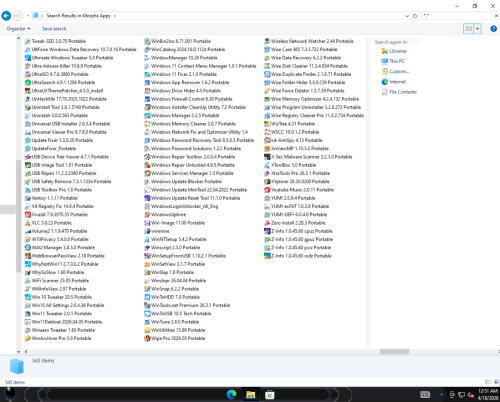Select the Vivaldi Portable file icon

click(28, 214)
